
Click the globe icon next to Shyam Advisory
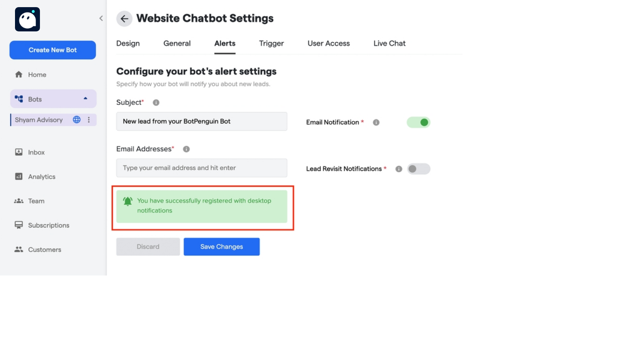[x=76, y=120]
